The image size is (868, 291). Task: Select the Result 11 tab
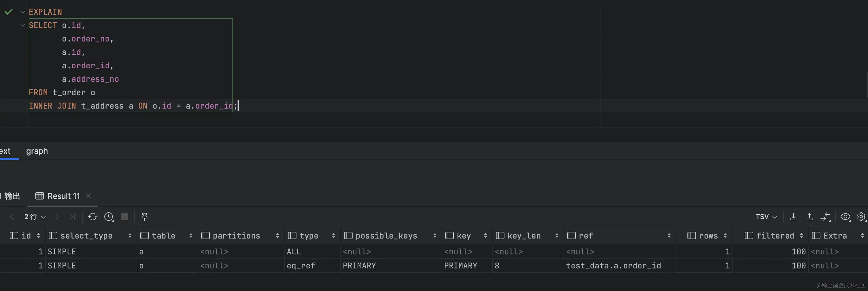(58, 196)
